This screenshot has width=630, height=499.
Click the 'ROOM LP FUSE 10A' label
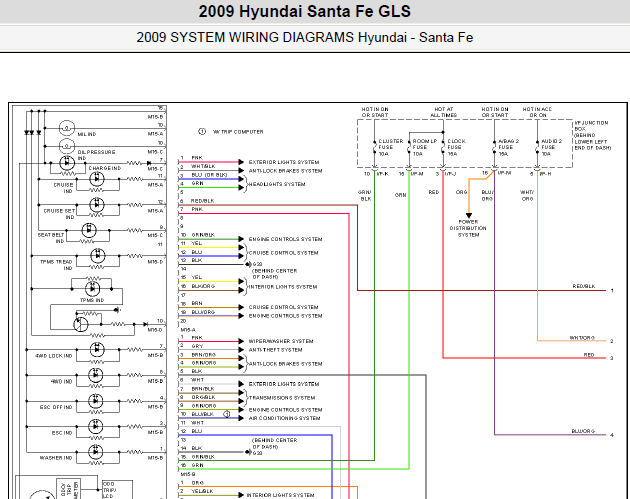click(x=425, y=147)
